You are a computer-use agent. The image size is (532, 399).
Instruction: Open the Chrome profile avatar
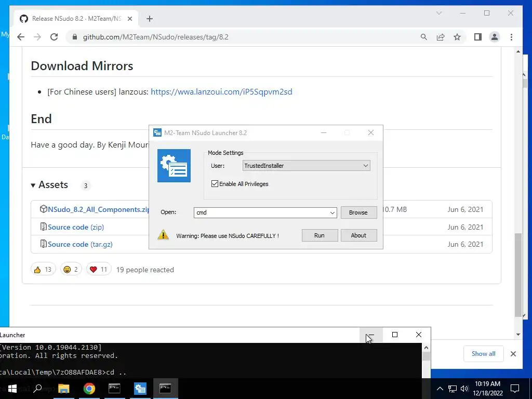pos(495,37)
